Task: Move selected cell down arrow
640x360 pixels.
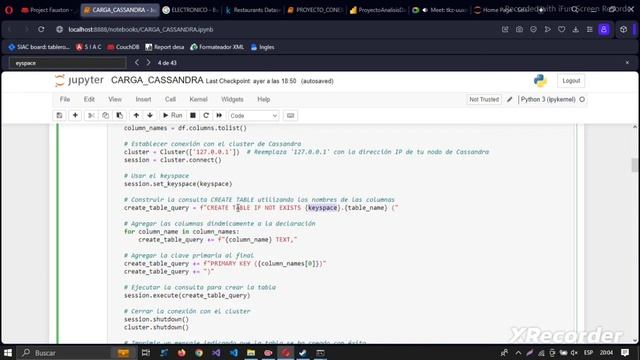Action: [150, 116]
